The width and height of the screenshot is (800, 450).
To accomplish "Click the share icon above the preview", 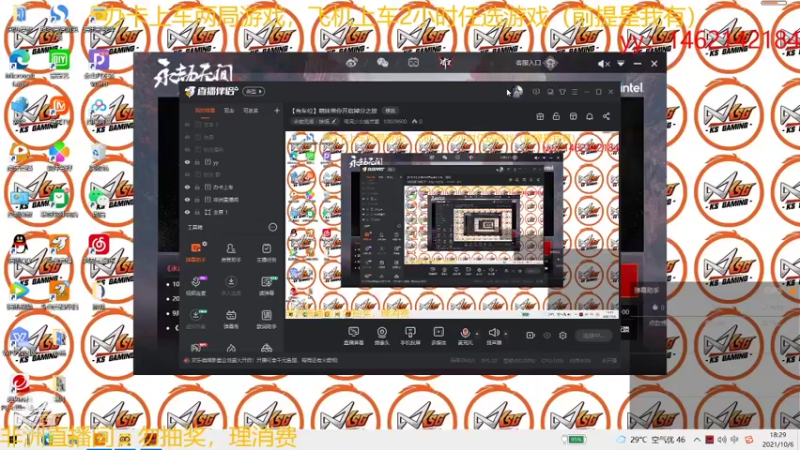I will click(x=606, y=116).
